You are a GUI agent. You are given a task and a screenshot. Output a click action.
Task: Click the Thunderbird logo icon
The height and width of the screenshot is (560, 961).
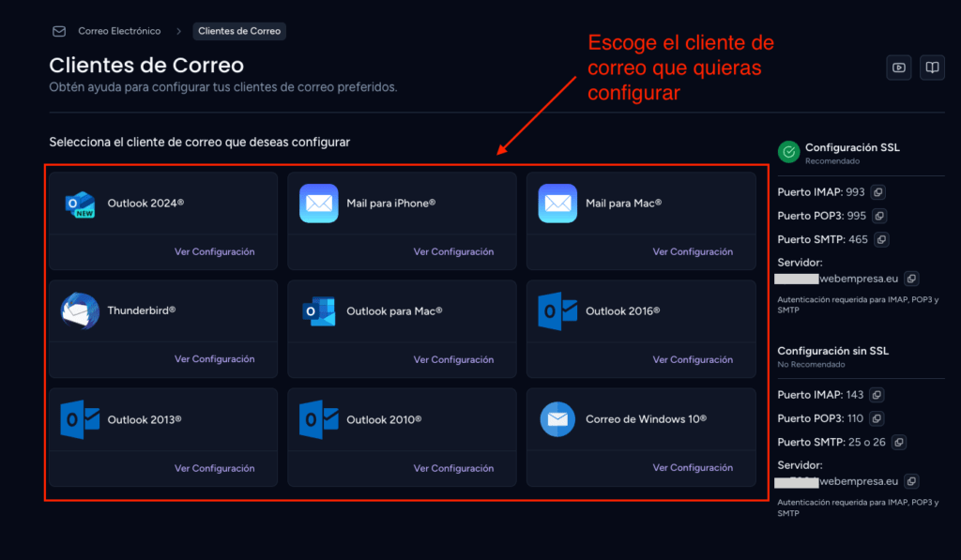[80, 310]
